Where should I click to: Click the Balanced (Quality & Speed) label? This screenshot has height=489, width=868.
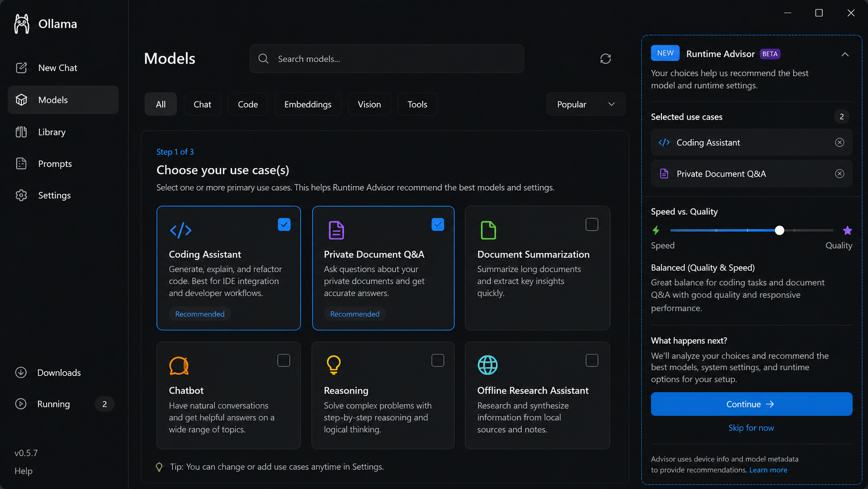pos(703,268)
